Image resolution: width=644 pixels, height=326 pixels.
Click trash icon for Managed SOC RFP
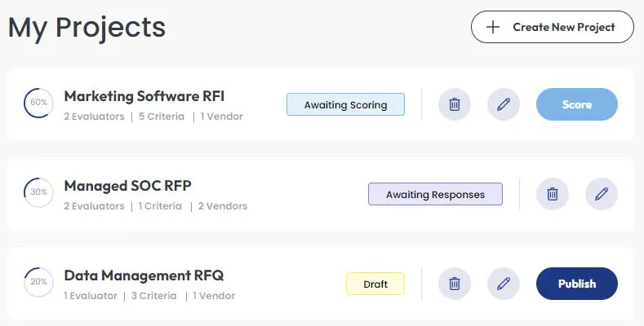[553, 194]
